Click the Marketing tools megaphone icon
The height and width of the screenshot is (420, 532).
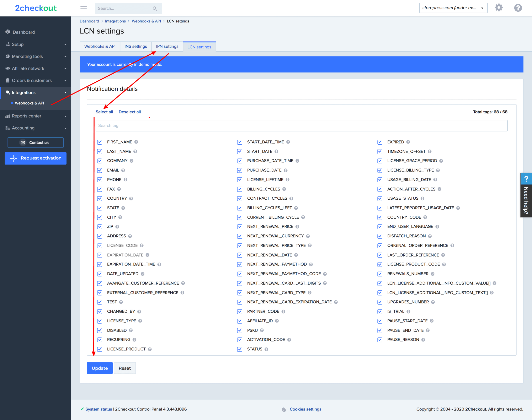tap(8, 56)
